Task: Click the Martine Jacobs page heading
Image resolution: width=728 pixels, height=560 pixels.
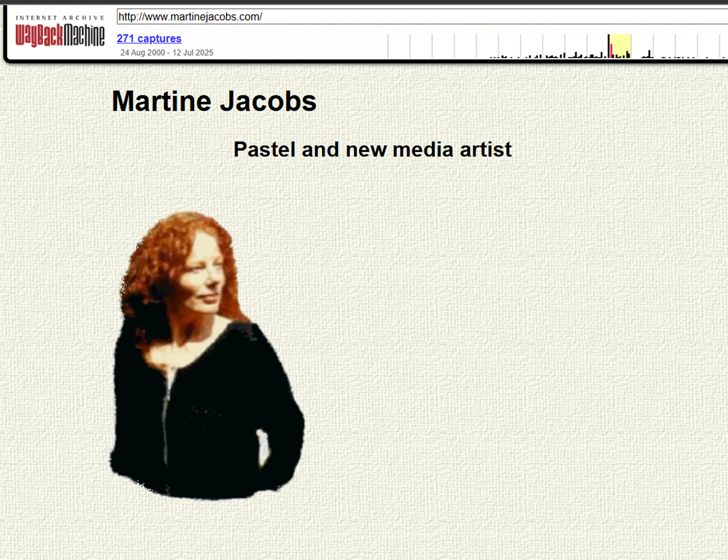Action: tap(214, 101)
